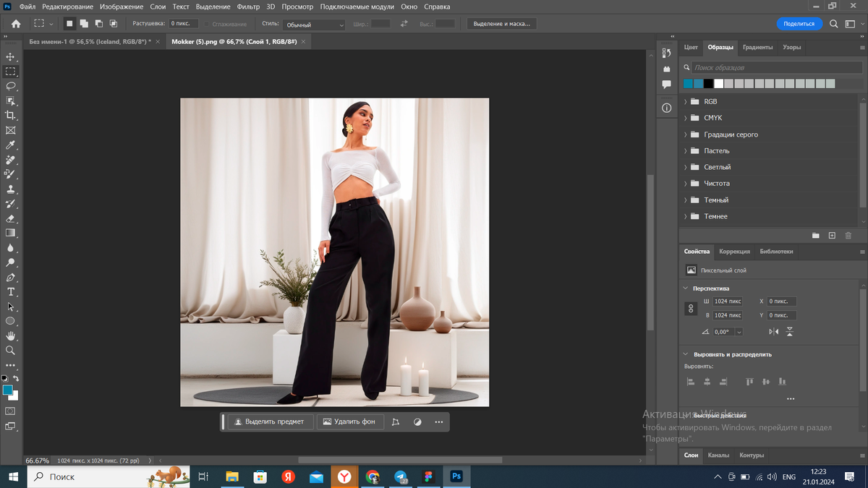Select the Object Selection tool
868x488 pixels.
tap(10, 101)
